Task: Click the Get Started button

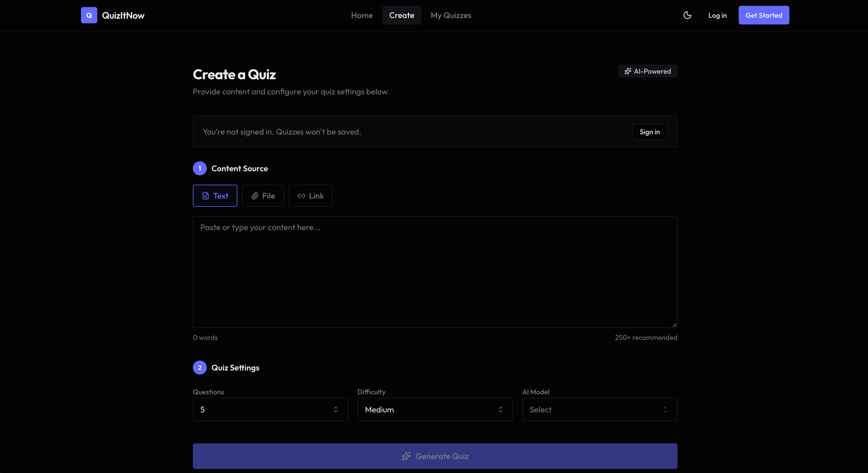Action: [x=763, y=15]
